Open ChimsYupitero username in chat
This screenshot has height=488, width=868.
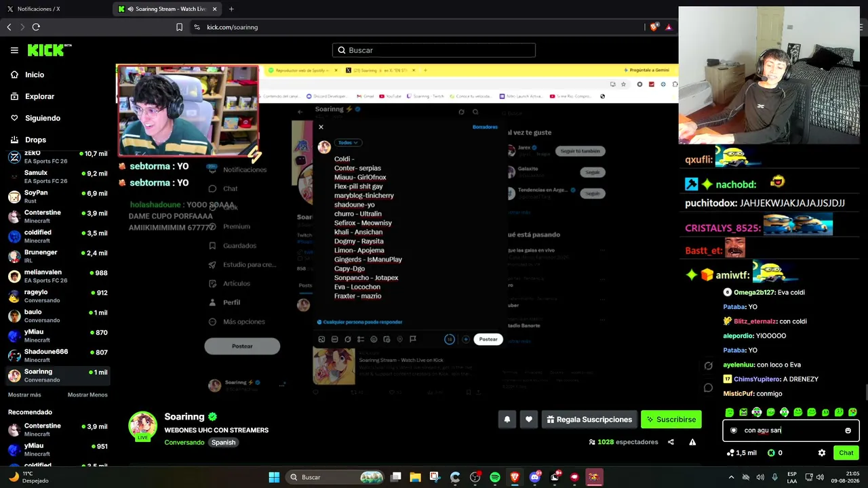coord(757,380)
